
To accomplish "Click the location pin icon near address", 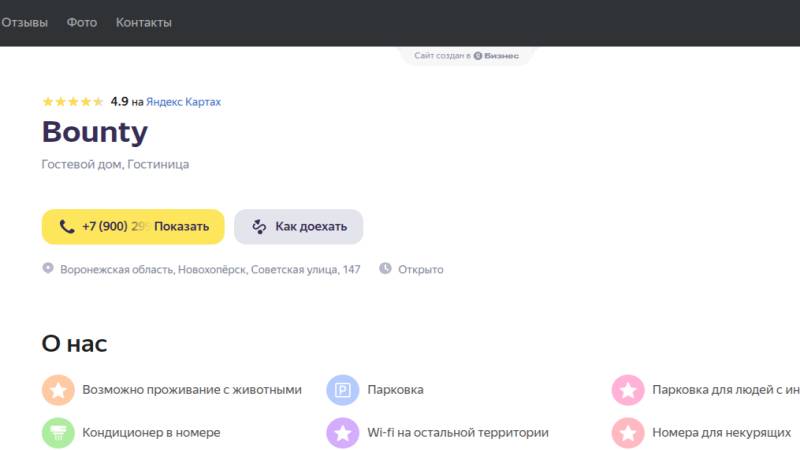I will (47, 269).
